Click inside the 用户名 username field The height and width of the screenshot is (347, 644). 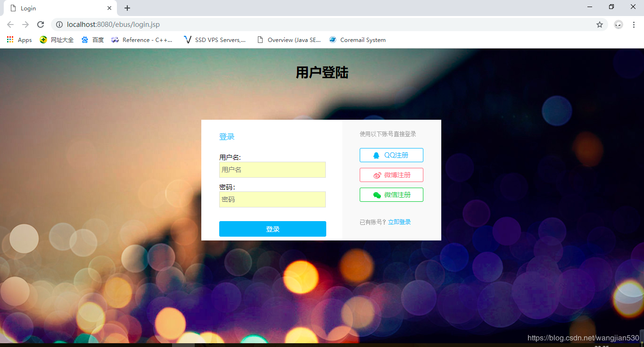coord(272,170)
